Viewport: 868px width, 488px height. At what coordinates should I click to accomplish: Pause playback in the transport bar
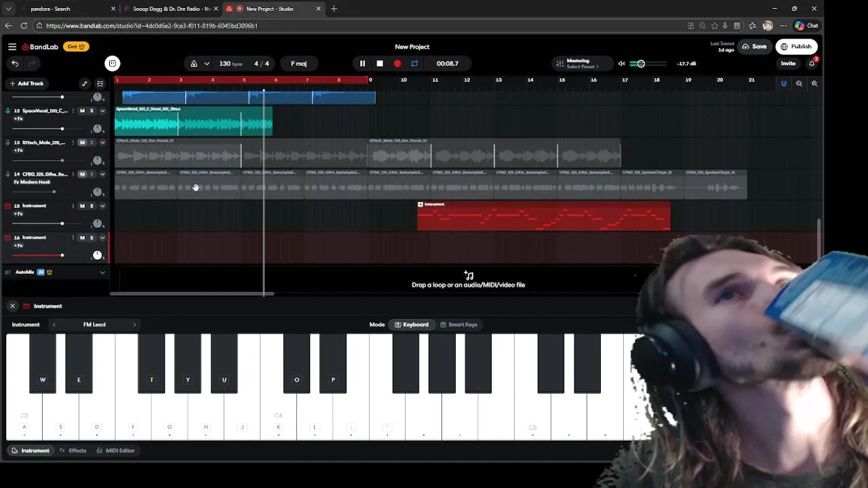point(362,64)
